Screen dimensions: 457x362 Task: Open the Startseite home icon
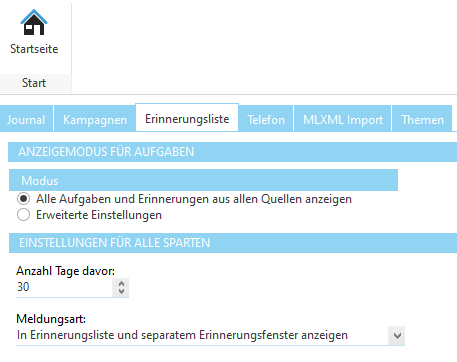pyautogui.click(x=34, y=22)
